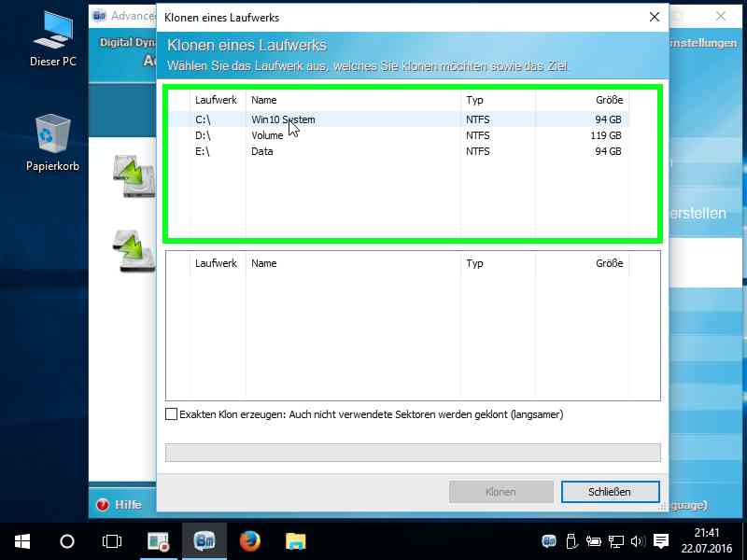Screen dimensions: 747x560
Task: Open the Windows Start menu
Action: [22, 541]
